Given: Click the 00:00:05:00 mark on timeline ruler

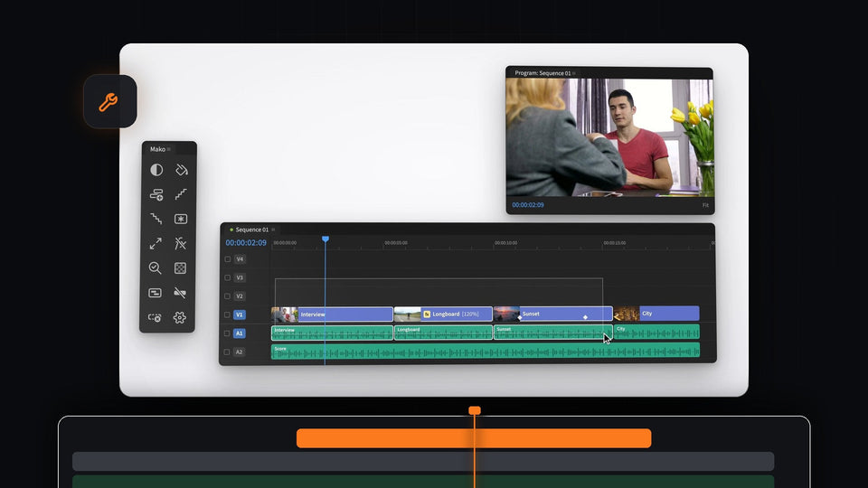Looking at the screenshot, I should tap(396, 243).
